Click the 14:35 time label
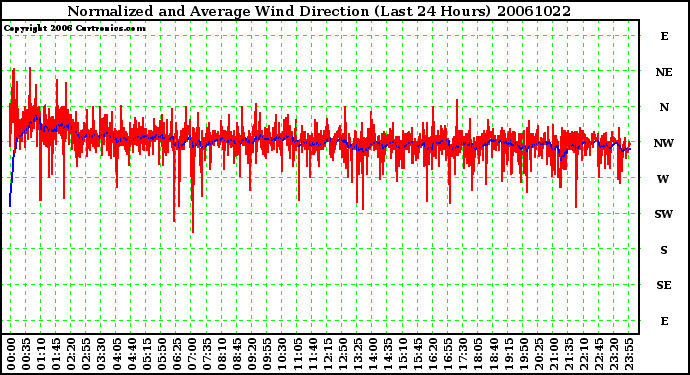690x375 pixels. pyautogui.click(x=388, y=354)
